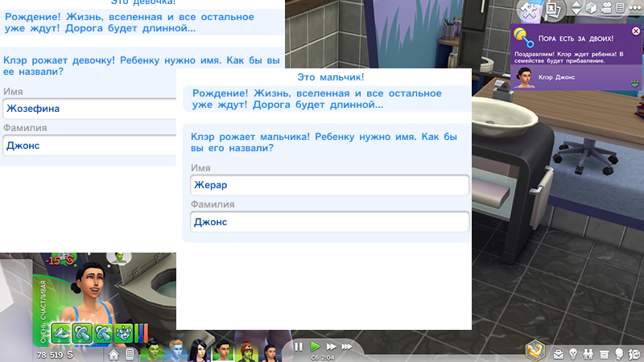Screen dimensions: 644x362
Task: Select dark-haired girl Sim at row end
Action: pyautogui.click(x=270, y=352)
